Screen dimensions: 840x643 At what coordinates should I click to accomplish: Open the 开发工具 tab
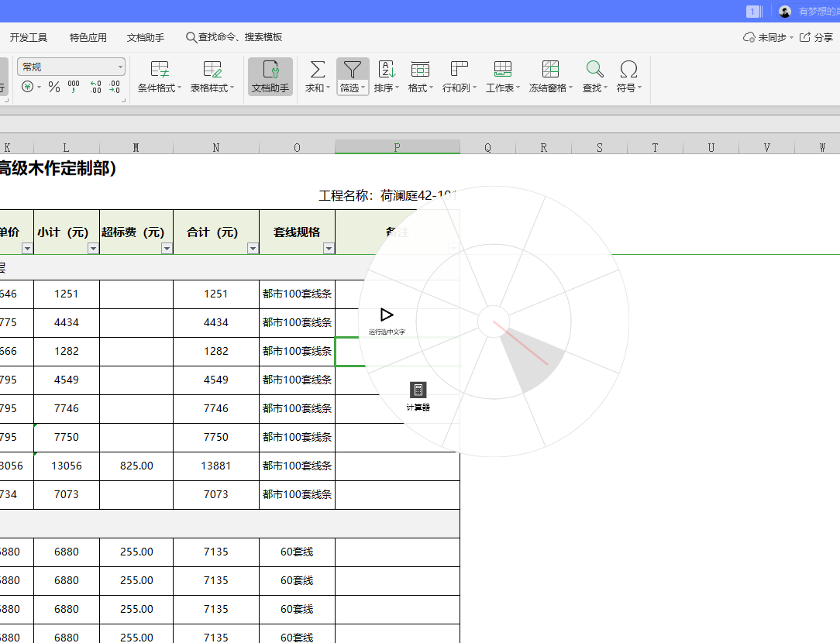(x=29, y=37)
